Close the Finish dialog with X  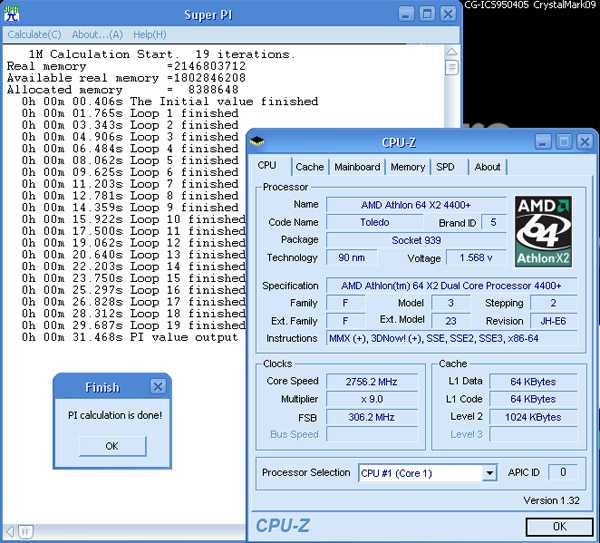coord(158,386)
